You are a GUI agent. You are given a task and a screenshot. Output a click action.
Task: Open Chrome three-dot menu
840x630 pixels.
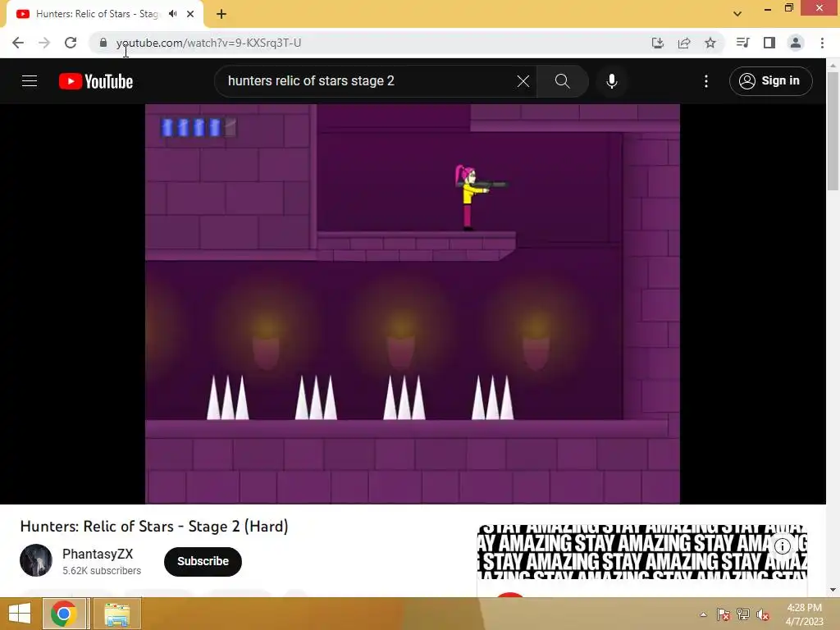click(822, 43)
